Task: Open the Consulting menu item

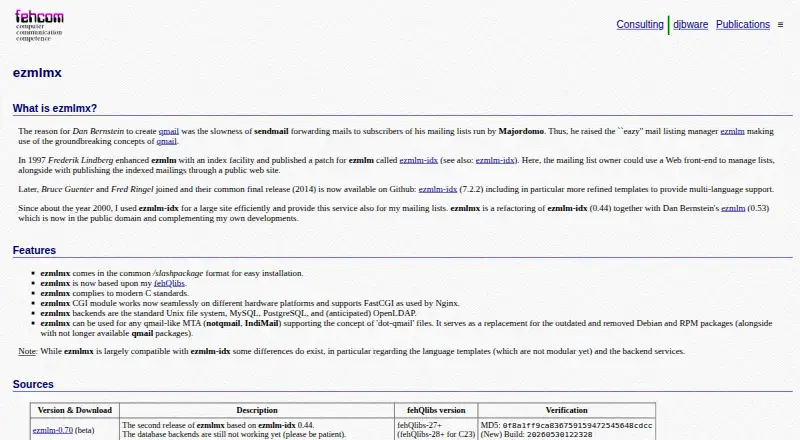Action: click(640, 25)
